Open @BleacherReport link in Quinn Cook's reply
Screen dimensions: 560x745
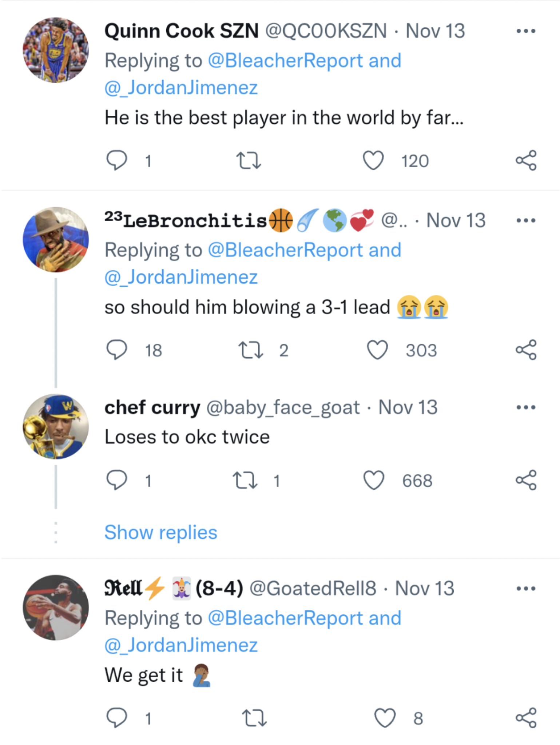tap(285, 61)
